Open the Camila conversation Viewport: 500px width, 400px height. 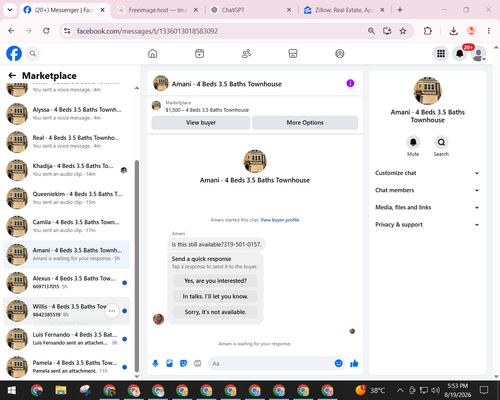[x=67, y=226]
